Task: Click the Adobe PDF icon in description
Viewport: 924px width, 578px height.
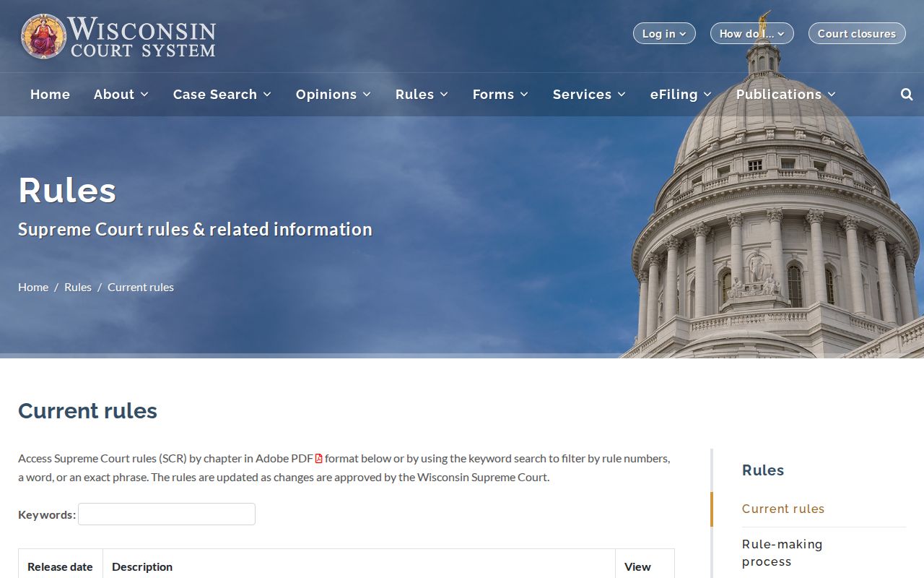Action: click(318, 458)
